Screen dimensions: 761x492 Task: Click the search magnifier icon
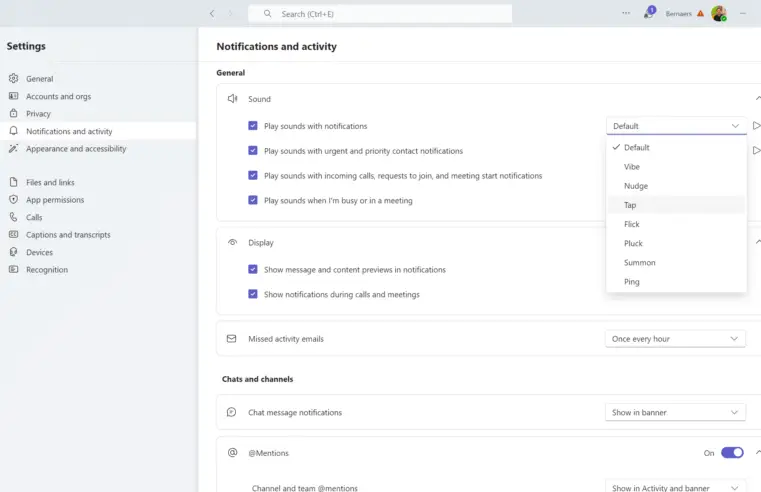pyautogui.click(x=267, y=14)
